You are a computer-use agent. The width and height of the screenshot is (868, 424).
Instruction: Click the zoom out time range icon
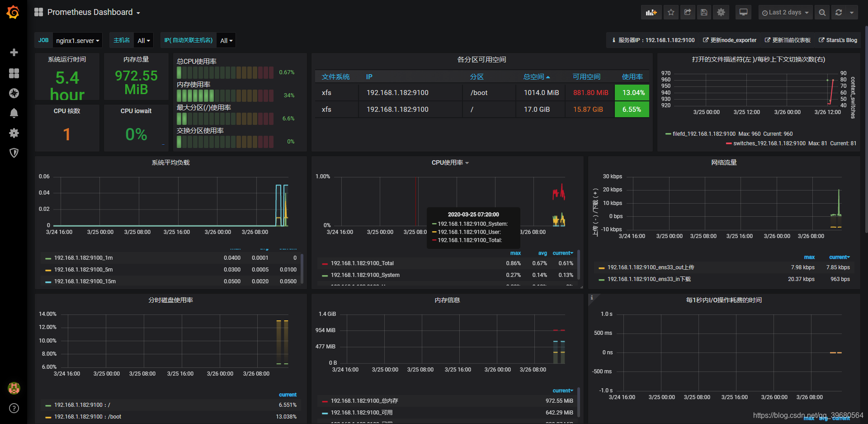point(822,12)
